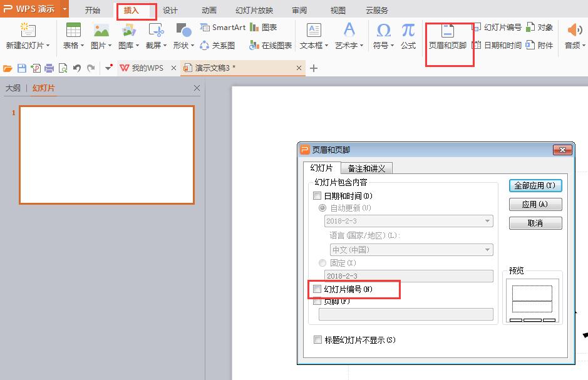Screen dimensions: 588x380
Task: Click the 应用 button in dialog
Action: pos(535,204)
